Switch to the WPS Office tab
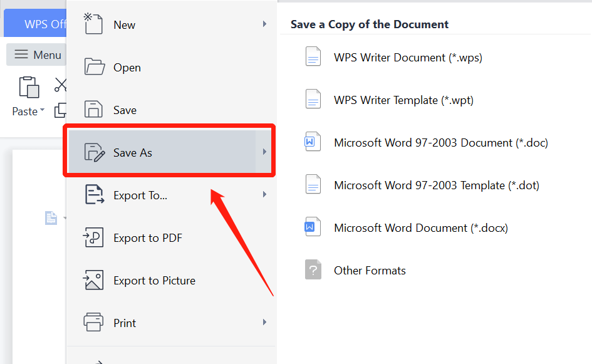 click(x=35, y=23)
